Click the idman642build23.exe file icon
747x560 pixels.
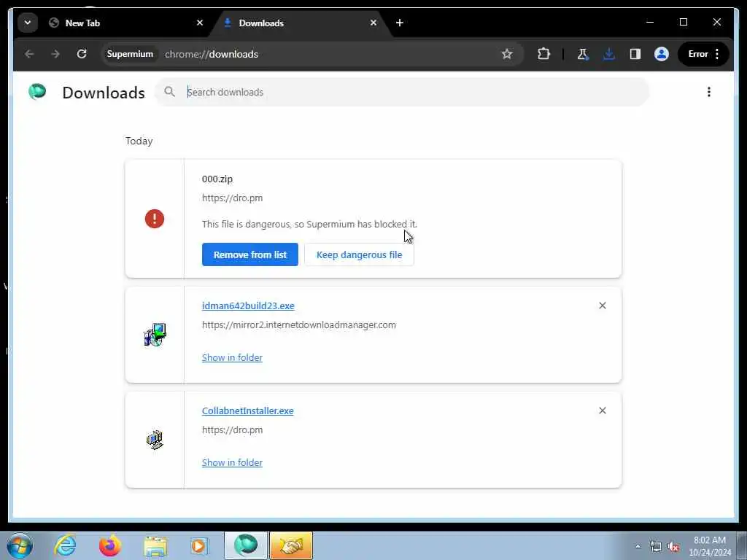tap(155, 335)
